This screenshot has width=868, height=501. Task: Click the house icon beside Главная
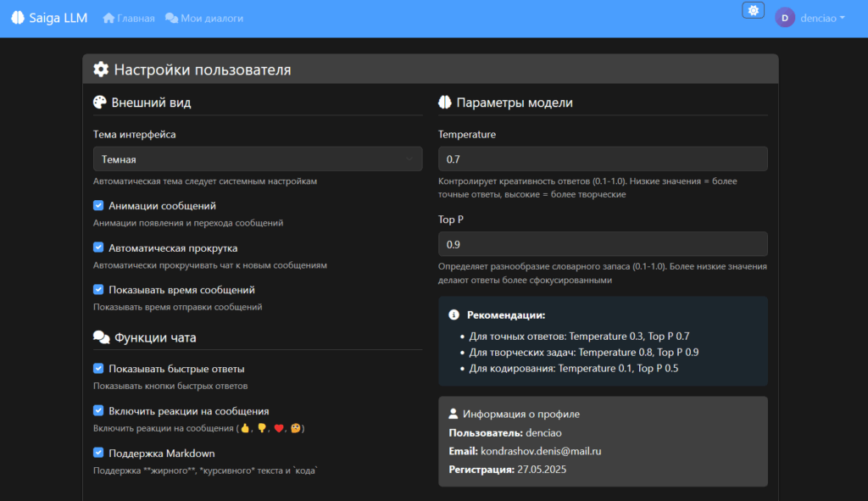pos(108,18)
